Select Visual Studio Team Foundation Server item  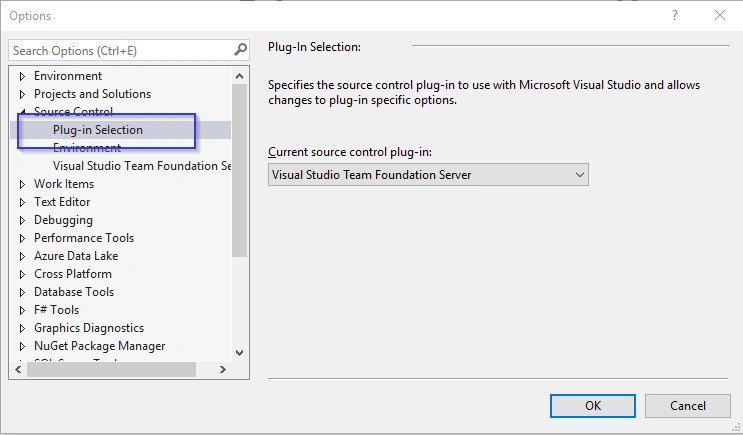click(x=142, y=166)
